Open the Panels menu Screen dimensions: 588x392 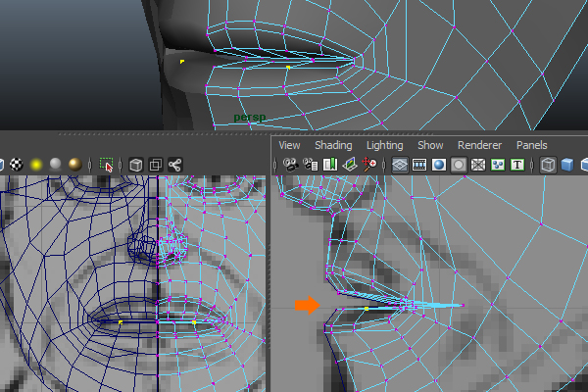click(x=532, y=145)
